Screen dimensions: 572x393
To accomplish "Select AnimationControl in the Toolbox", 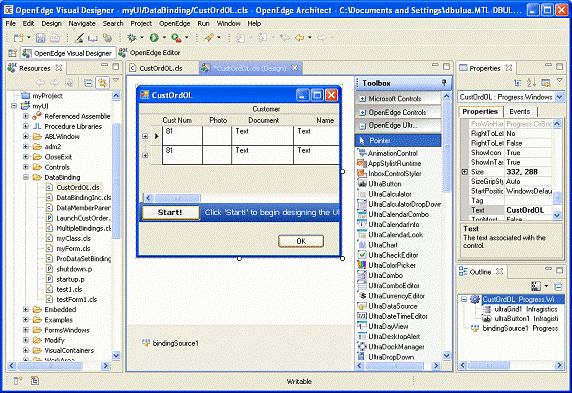I will point(392,153).
